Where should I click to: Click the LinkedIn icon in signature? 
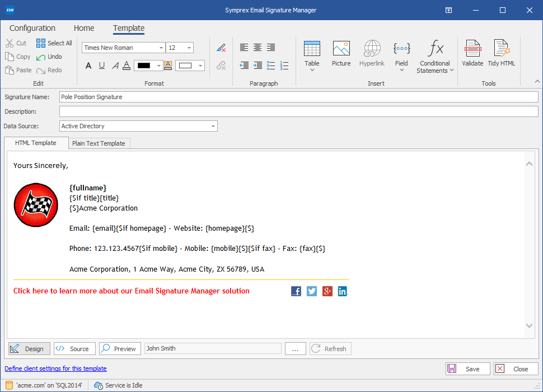pyautogui.click(x=343, y=291)
